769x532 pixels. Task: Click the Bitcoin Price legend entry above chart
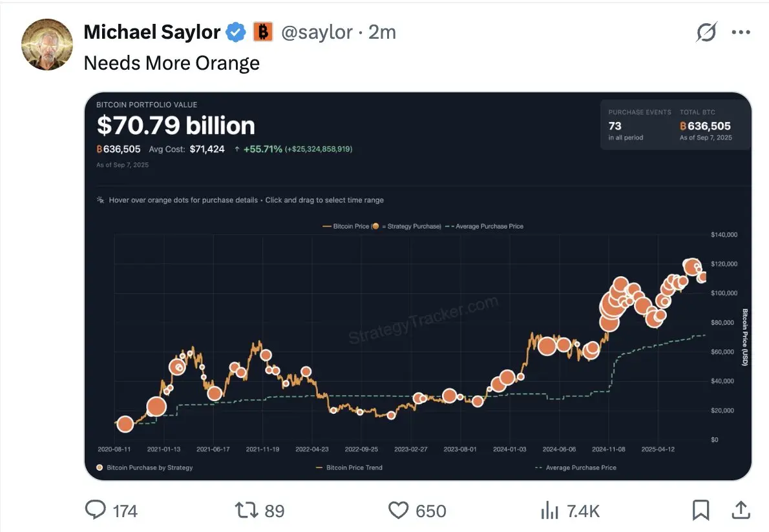pos(346,227)
